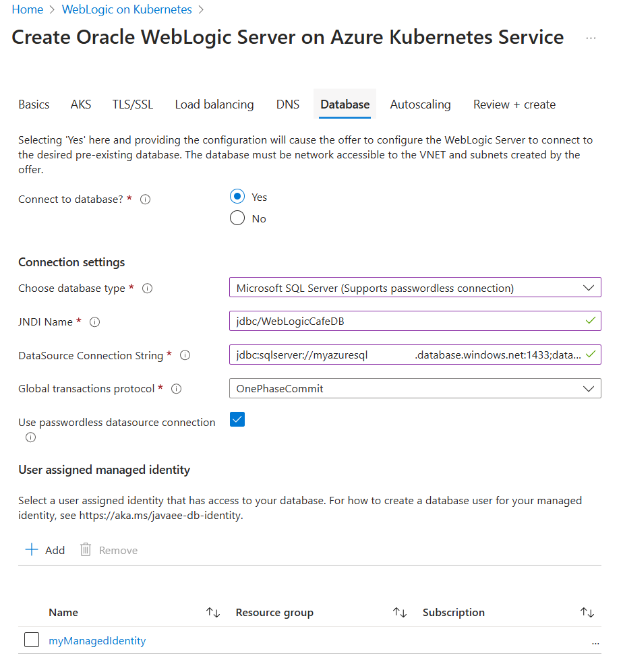The height and width of the screenshot is (672, 623).
Task: Click the trash icon on the Remove button
Action: pyautogui.click(x=85, y=549)
